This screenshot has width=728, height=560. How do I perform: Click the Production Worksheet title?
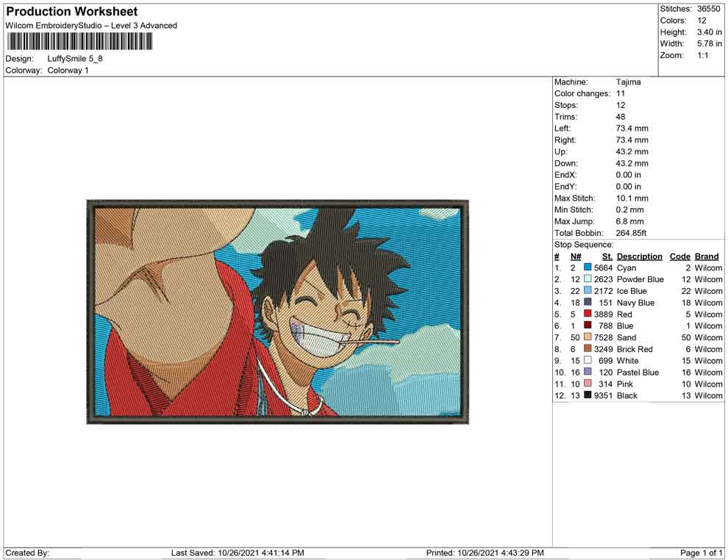click(x=72, y=12)
